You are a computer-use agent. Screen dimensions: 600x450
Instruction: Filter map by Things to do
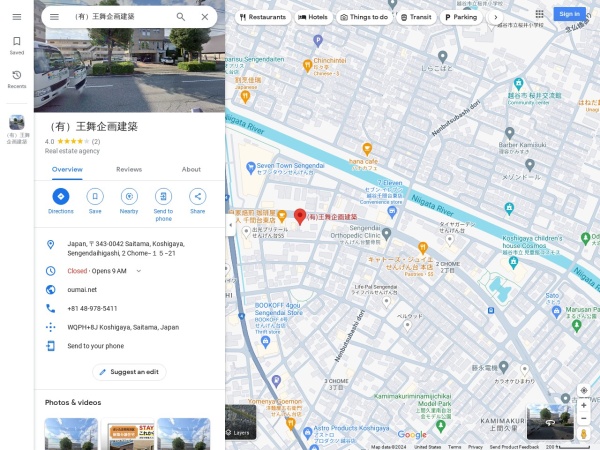click(364, 17)
